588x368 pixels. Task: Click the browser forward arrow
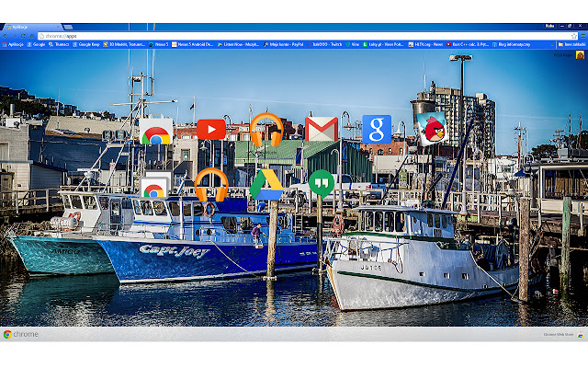click(x=15, y=36)
